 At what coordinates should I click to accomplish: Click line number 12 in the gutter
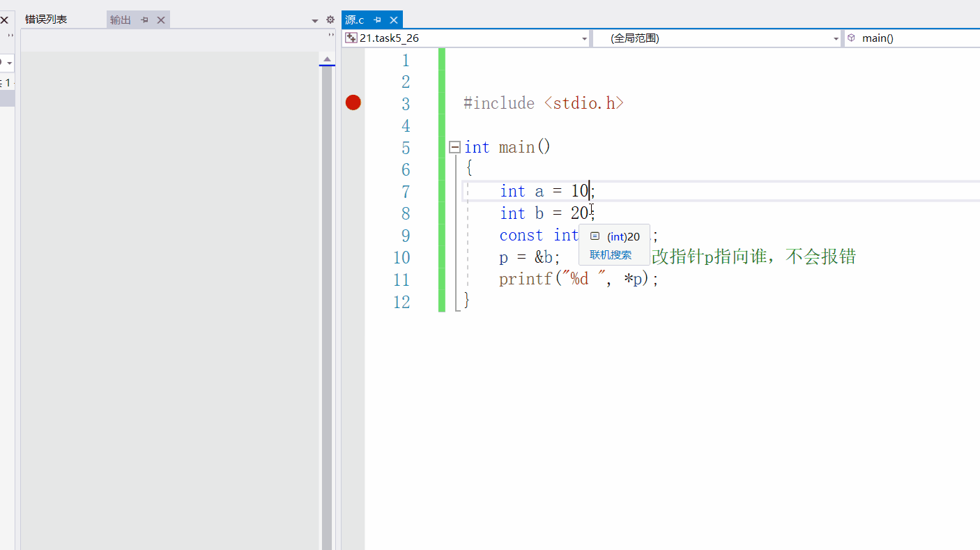pyautogui.click(x=401, y=302)
